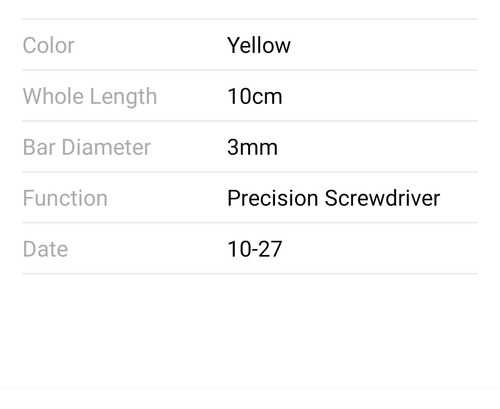Select the 10cm length value
Screen dimensions: 500x409
pyautogui.click(x=255, y=97)
